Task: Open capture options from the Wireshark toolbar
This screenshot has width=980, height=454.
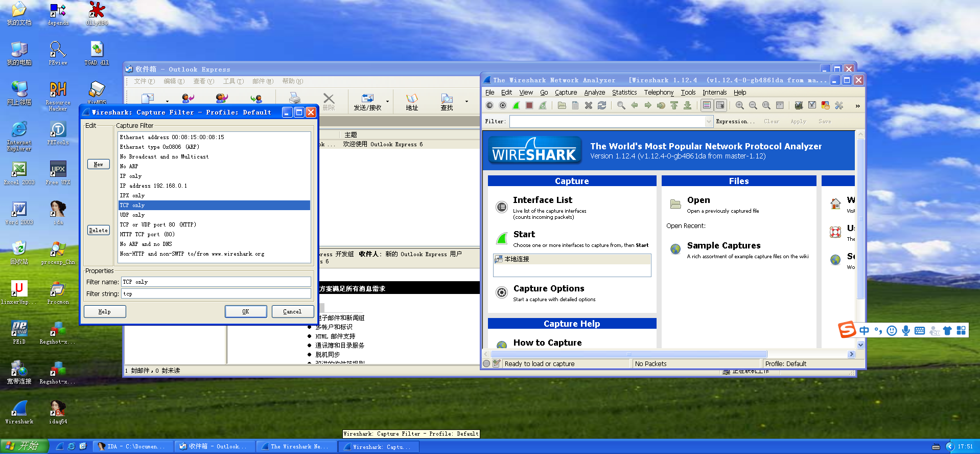Action: tap(503, 105)
